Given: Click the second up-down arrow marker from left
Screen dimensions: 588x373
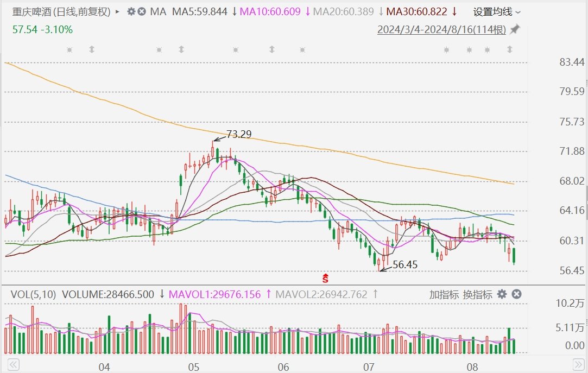Looking at the screenshot, I should pos(181,49).
